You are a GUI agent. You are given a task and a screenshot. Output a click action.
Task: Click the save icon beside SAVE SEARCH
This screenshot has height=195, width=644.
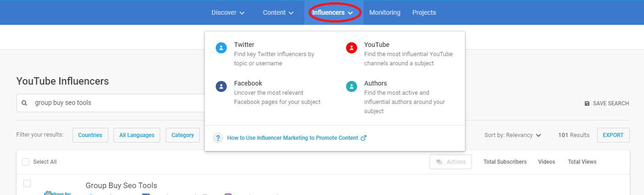tap(587, 103)
